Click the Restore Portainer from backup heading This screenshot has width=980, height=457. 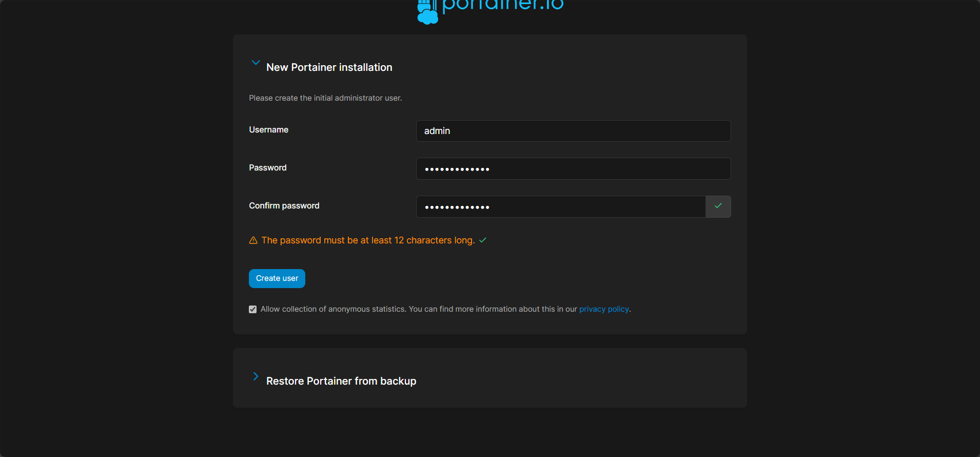click(x=341, y=381)
